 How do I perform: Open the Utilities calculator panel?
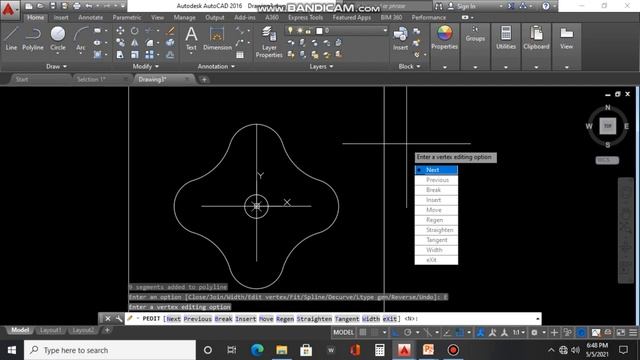(x=506, y=38)
